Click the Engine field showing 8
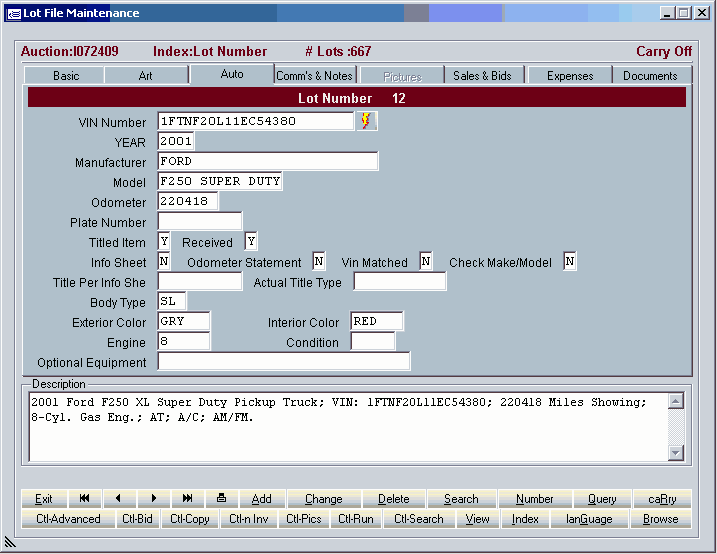 click(184, 341)
